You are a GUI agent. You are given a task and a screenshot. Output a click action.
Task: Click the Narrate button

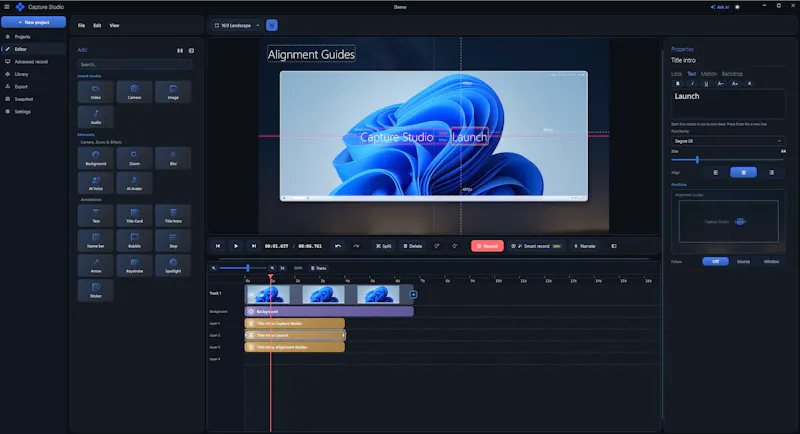coord(584,246)
